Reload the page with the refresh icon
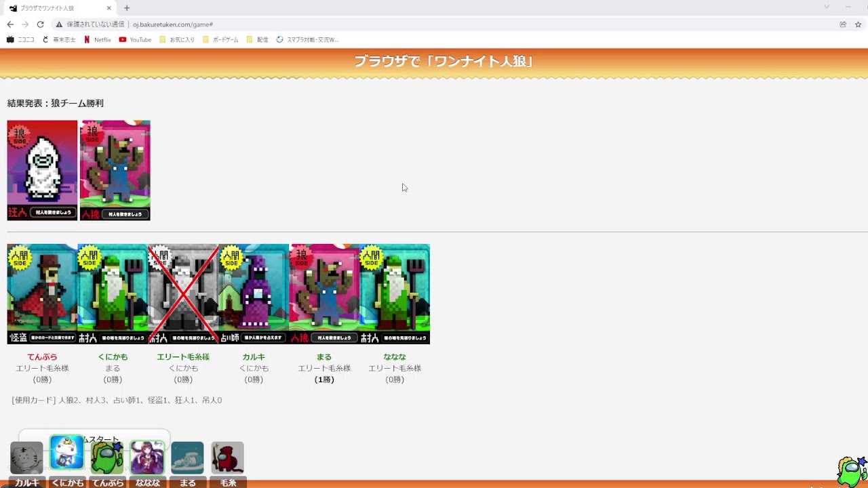Viewport: 868px width, 488px height. click(x=40, y=24)
